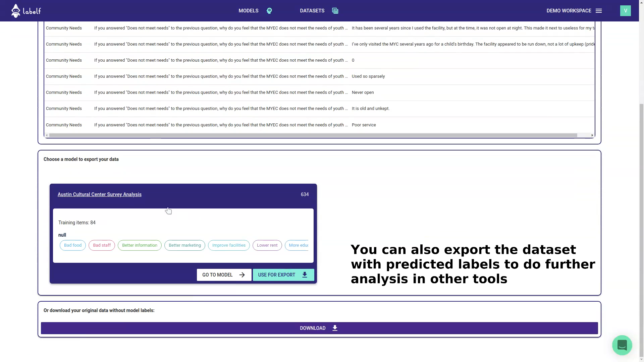Click the Datasets table icon
Viewport: 644px width, 362px height.
(x=335, y=11)
